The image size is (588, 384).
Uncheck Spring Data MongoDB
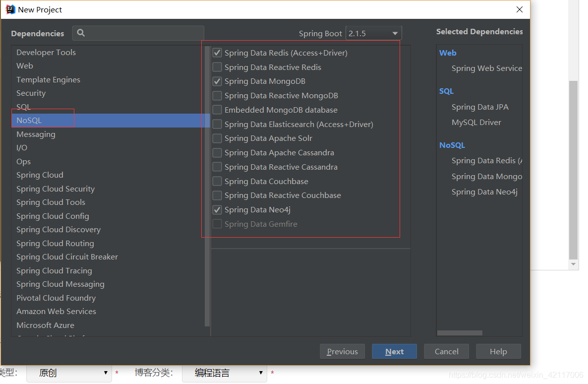pyautogui.click(x=217, y=81)
